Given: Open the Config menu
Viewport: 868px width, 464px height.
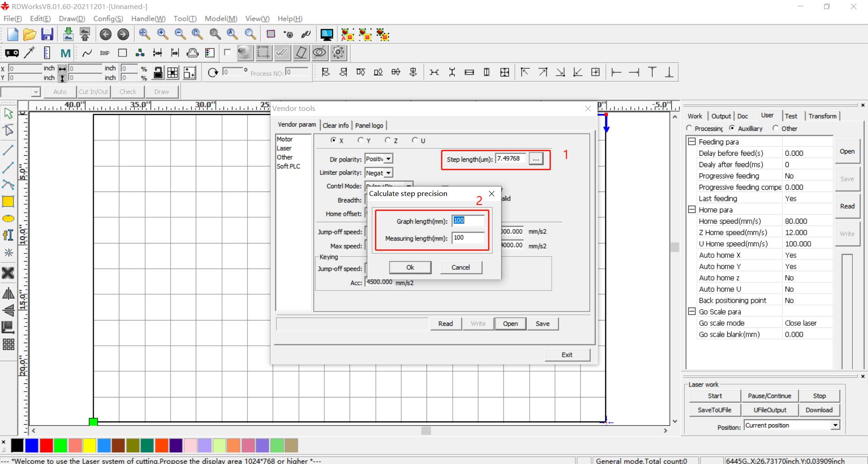Looking at the screenshot, I should pyautogui.click(x=108, y=19).
